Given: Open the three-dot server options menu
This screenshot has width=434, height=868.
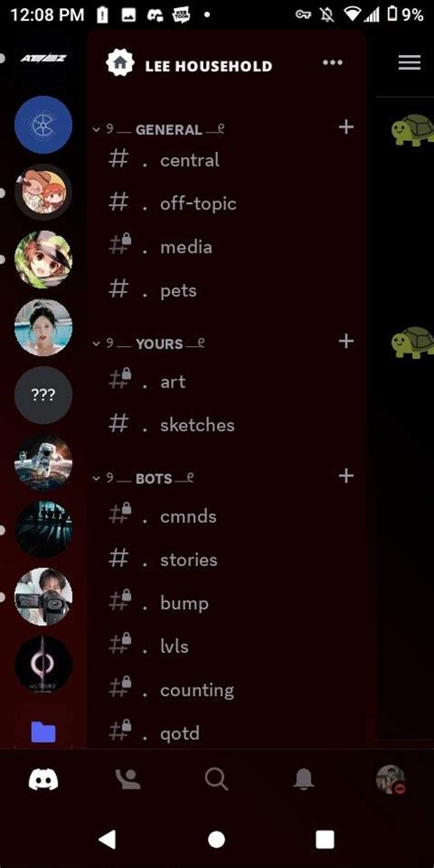Looking at the screenshot, I should coord(332,62).
